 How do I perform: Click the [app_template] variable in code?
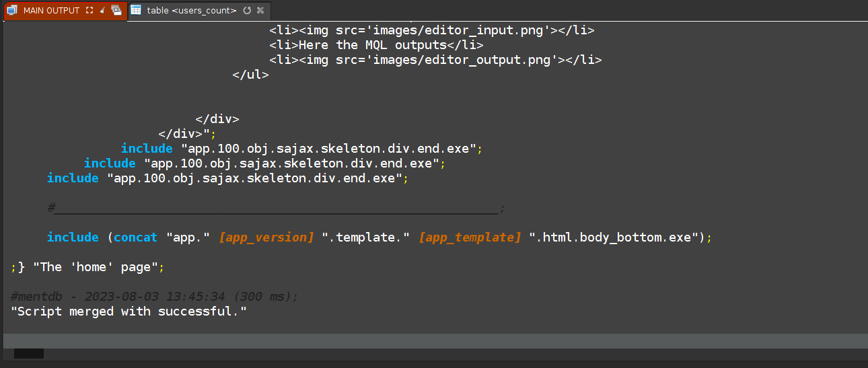pyautogui.click(x=470, y=237)
